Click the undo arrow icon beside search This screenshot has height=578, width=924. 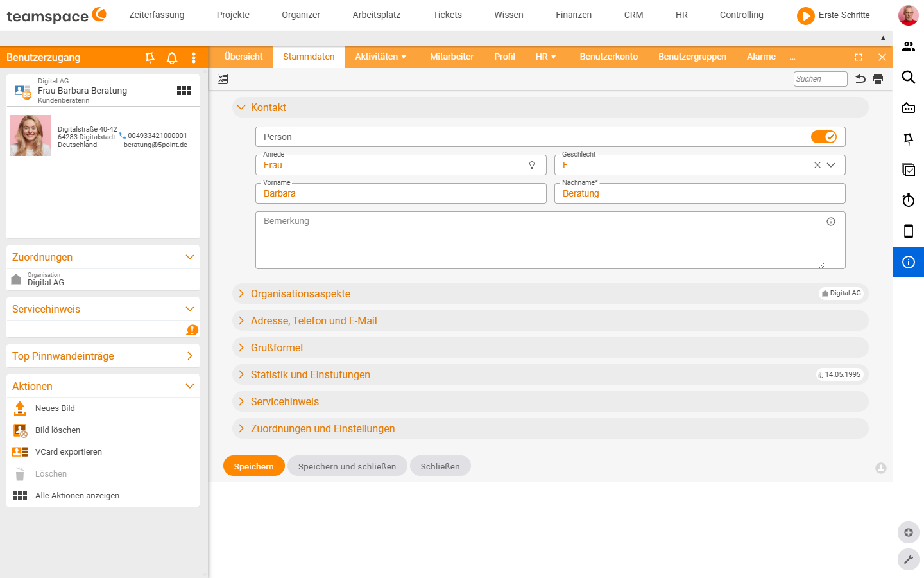coord(860,79)
